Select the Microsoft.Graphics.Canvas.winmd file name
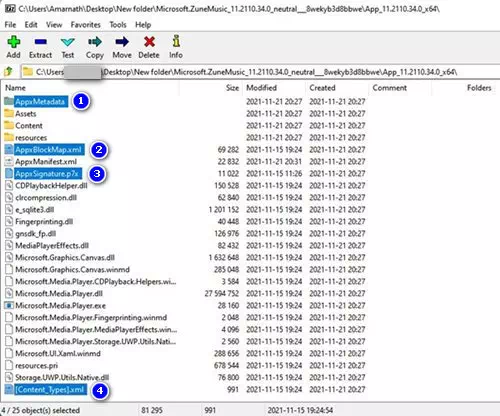Screen dimensions: 500x416 (72, 270)
